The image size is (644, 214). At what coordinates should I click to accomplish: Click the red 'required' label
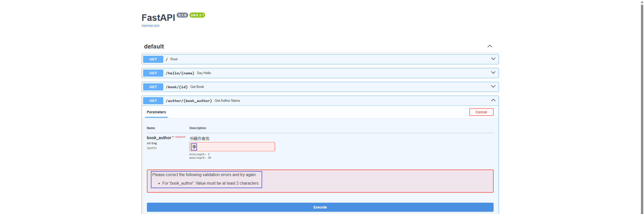pyautogui.click(x=180, y=137)
